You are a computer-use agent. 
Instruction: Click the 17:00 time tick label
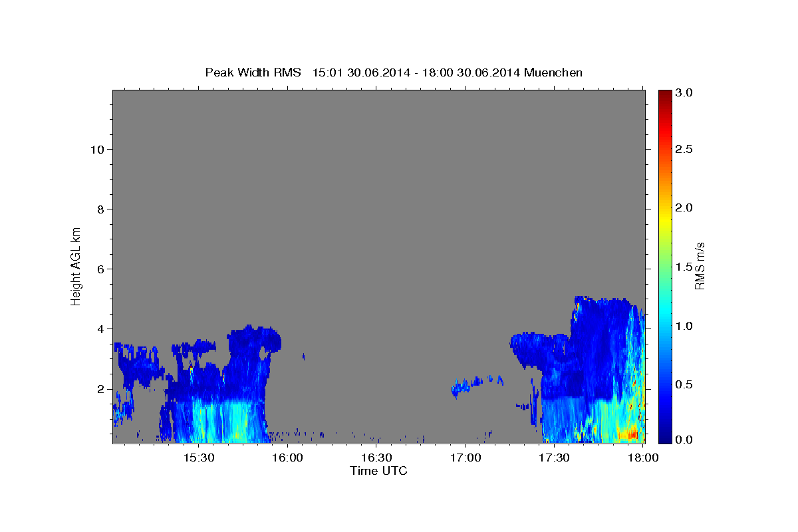click(x=465, y=458)
